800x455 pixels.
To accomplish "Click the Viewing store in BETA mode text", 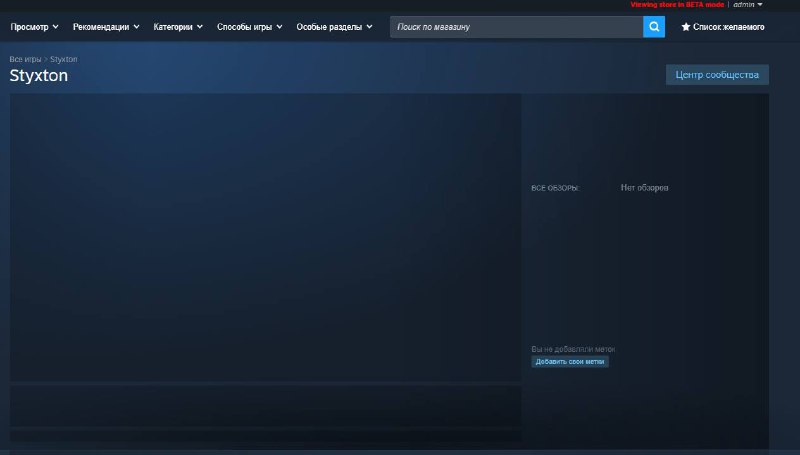I will click(677, 5).
